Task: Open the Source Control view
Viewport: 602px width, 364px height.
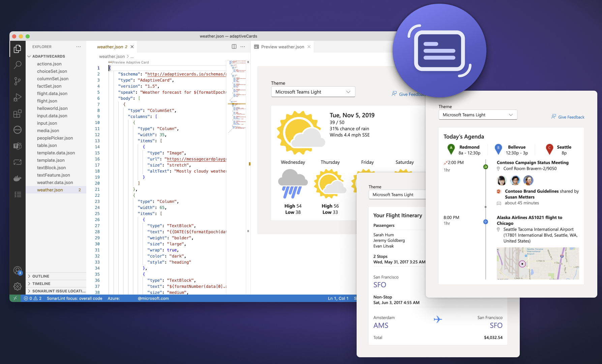Action: pos(18,81)
